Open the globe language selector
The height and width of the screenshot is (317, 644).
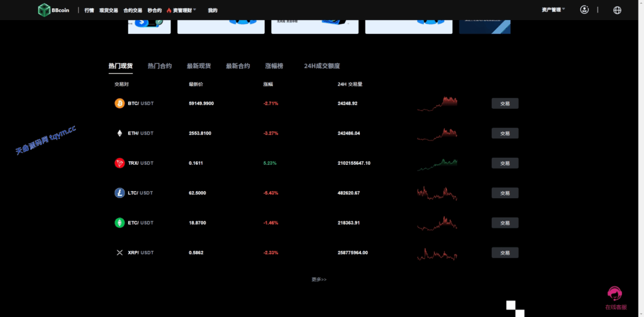[617, 10]
